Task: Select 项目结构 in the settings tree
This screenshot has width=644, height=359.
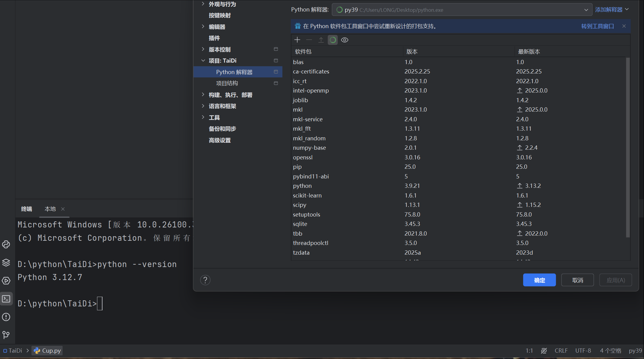Action: pos(227,83)
